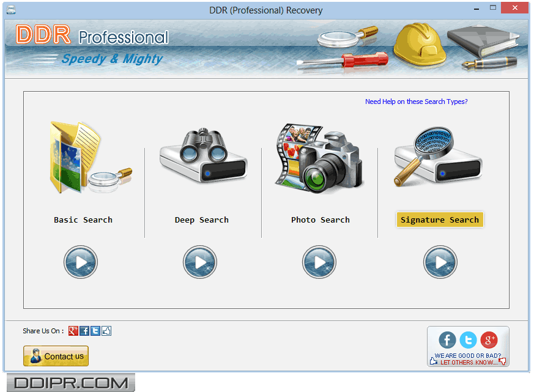Select the Photo Search label
Viewport: 534px width, 392px height.
point(321,220)
